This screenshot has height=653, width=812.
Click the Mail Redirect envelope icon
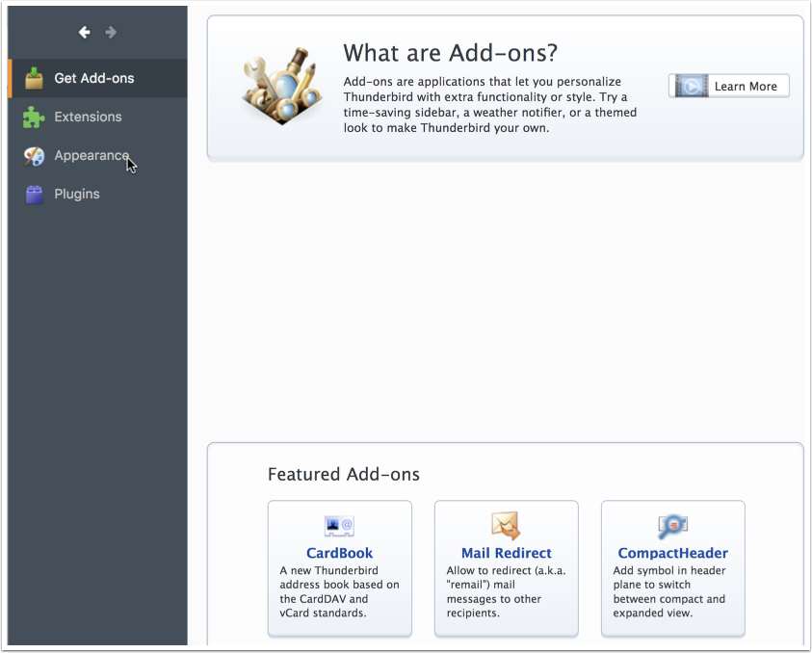click(x=506, y=526)
